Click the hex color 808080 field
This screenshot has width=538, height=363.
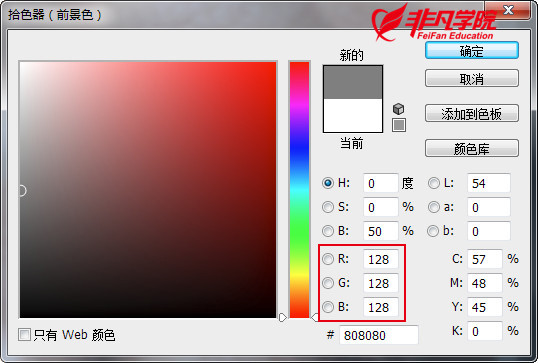pyautogui.click(x=379, y=335)
